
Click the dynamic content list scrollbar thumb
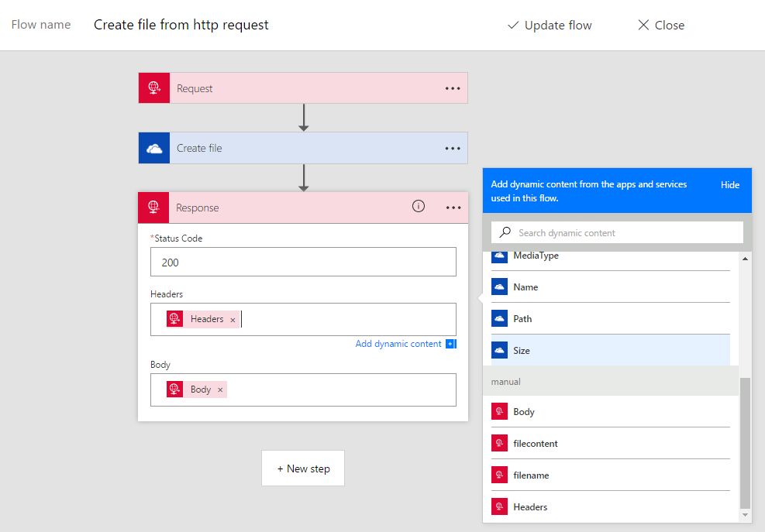click(746, 441)
